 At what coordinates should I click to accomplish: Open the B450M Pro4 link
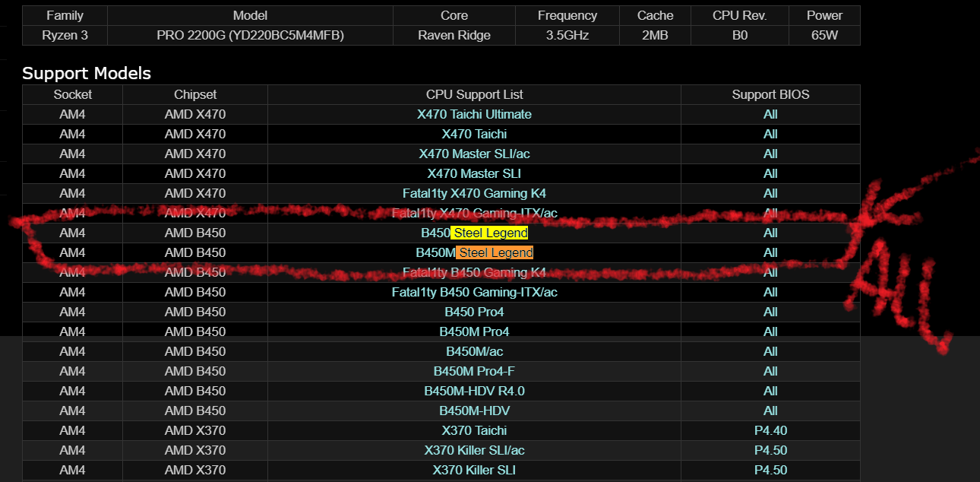tap(474, 331)
